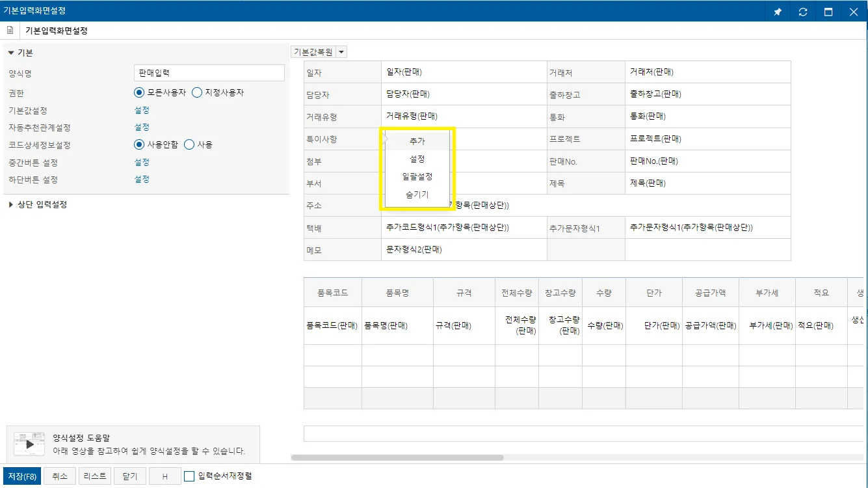Choose 숨기기 from the context menu

click(x=417, y=195)
